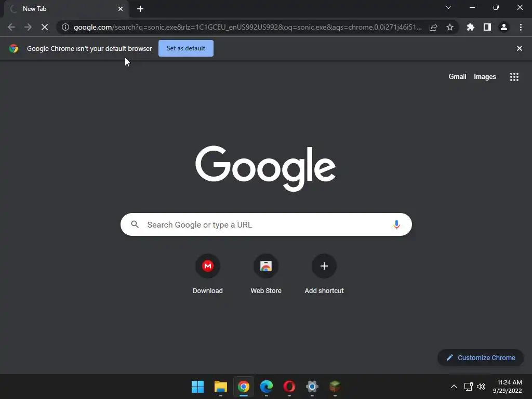Close the New Tab tab
532x399 pixels.
pos(121,9)
